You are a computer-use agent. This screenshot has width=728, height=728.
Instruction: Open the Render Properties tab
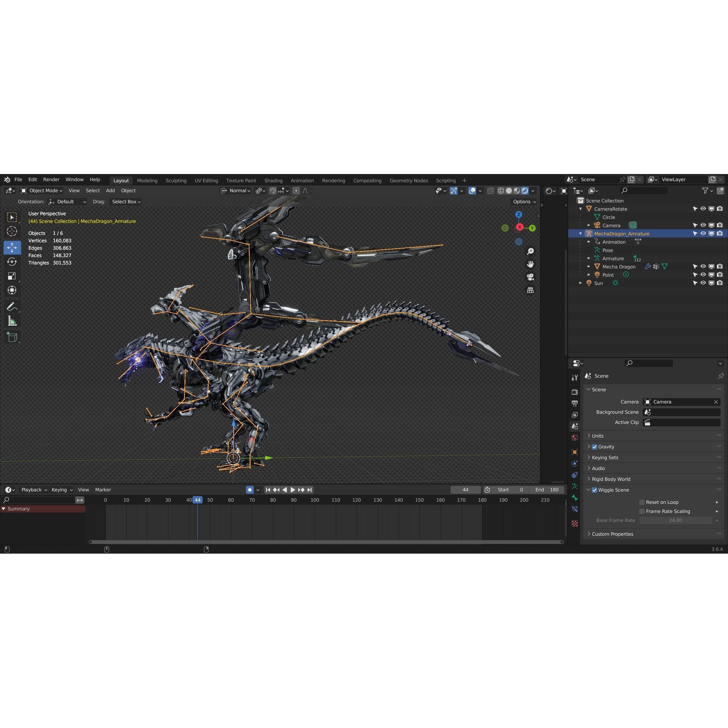pyautogui.click(x=575, y=392)
